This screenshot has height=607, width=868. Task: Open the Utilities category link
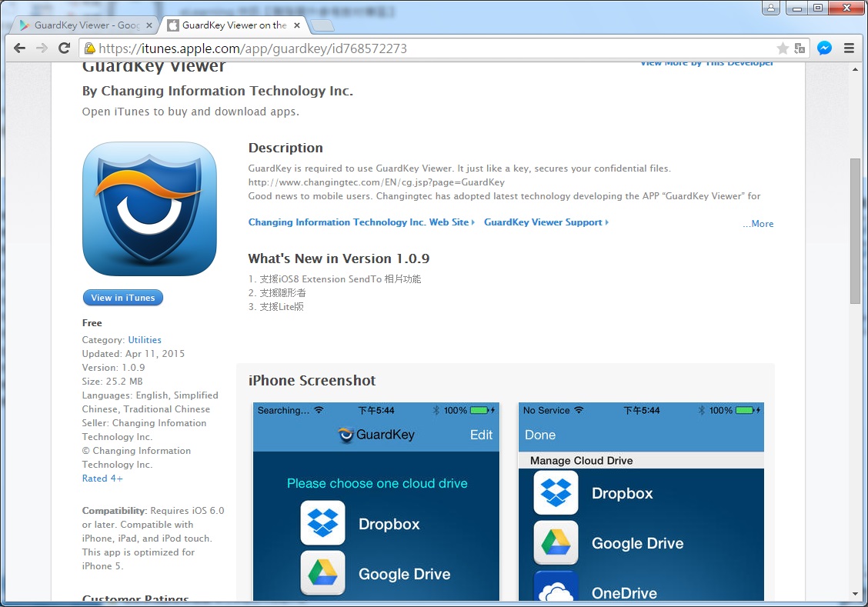point(145,340)
